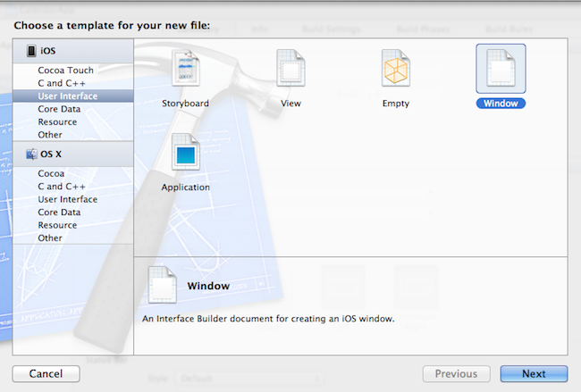Choose the Application template icon
This screenshot has height=392, width=581.
point(186,152)
